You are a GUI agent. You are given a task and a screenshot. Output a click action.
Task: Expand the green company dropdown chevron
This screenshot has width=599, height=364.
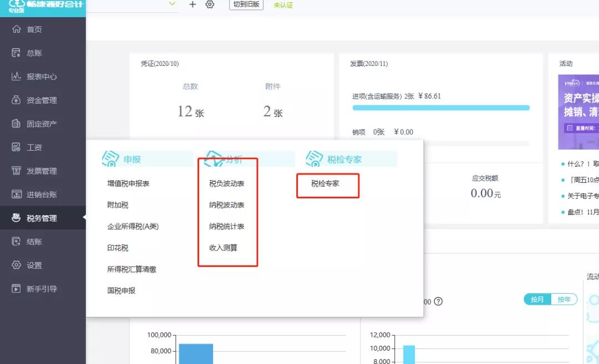[172, 4]
